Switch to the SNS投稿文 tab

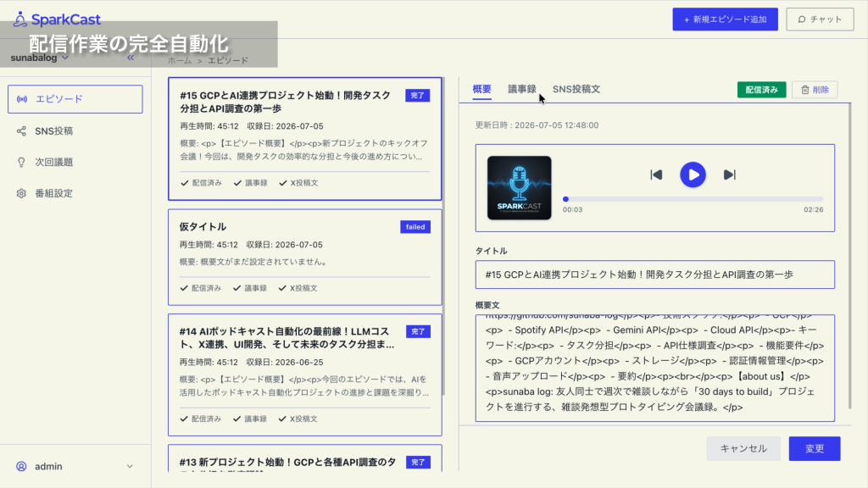click(576, 89)
